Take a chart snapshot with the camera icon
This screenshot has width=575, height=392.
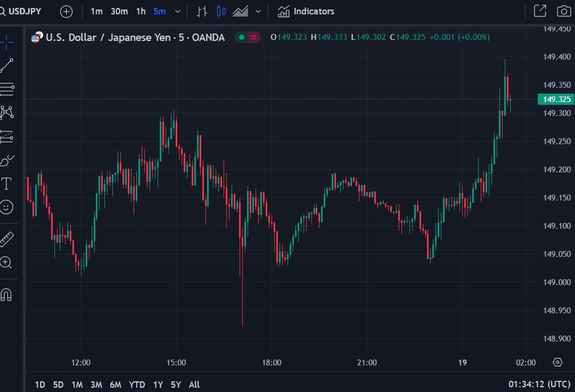click(x=565, y=11)
